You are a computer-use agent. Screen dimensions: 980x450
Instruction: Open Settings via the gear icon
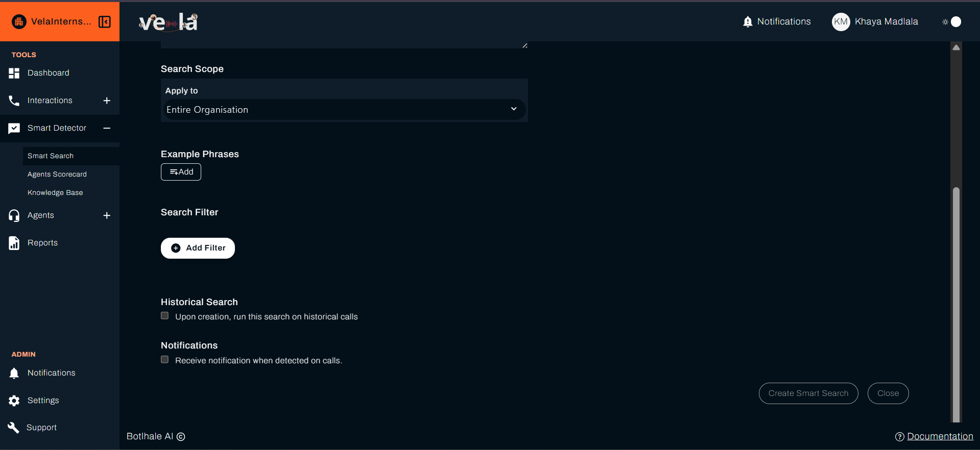click(14, 401)
